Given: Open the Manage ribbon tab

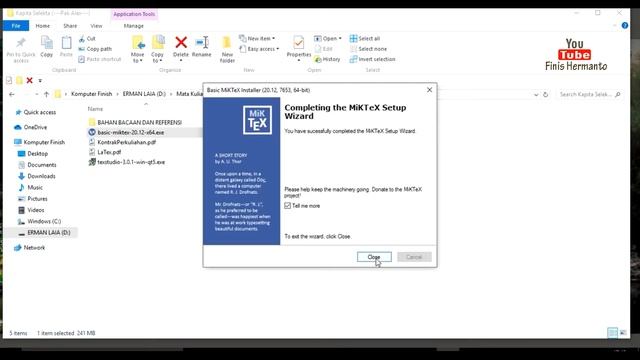Looking at the screenshot, I should click(x=133, y=26).
